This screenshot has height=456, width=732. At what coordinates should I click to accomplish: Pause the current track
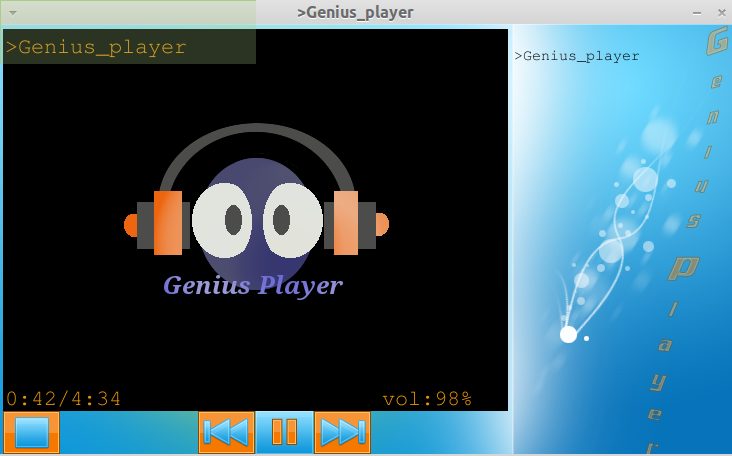tap(284, 432)
